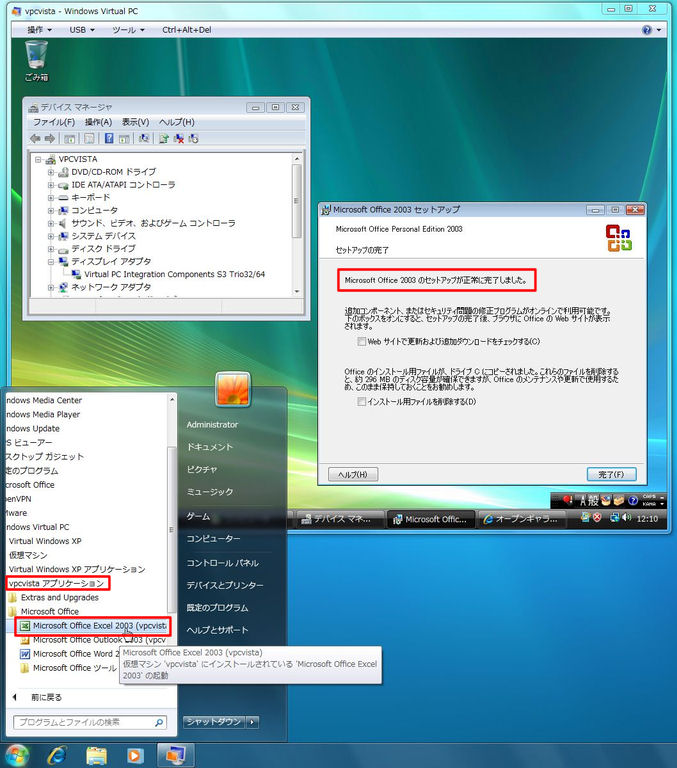
Task: Open Windows Explorer folder icon on host taskbar
Action: click(x=97, y=755)
